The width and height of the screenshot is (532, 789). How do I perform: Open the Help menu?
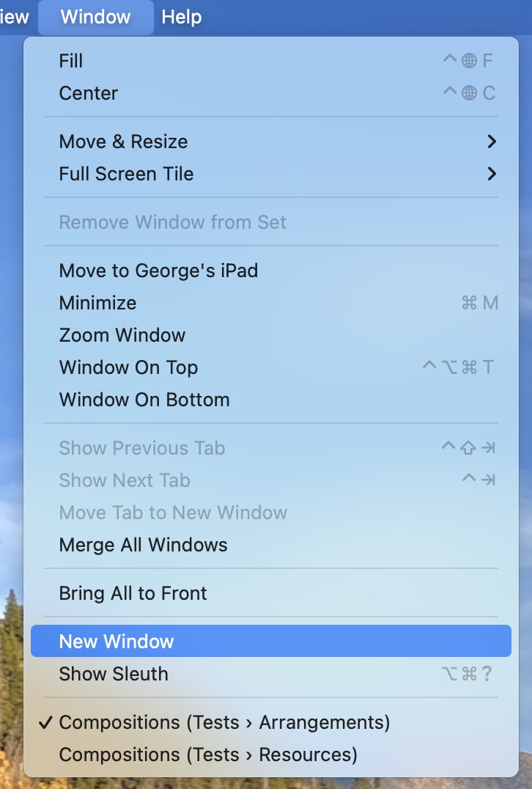coord(180,17)
